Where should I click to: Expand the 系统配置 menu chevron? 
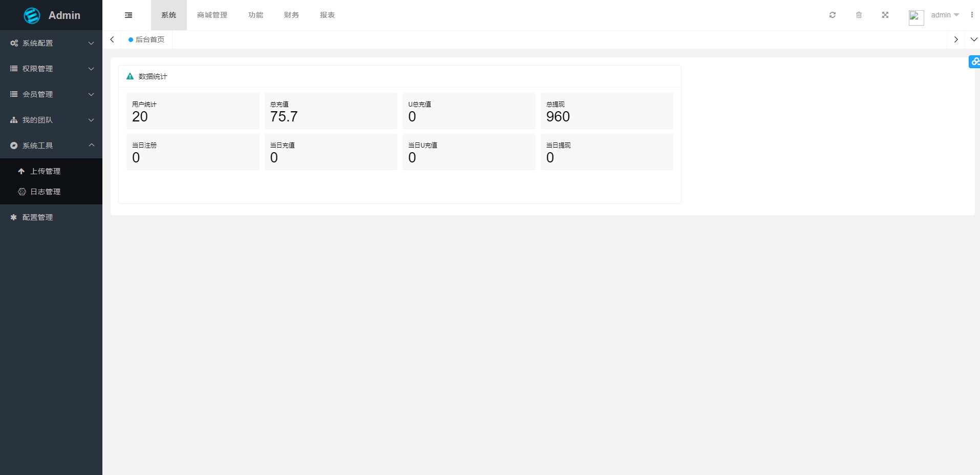[x=91, y=43]
